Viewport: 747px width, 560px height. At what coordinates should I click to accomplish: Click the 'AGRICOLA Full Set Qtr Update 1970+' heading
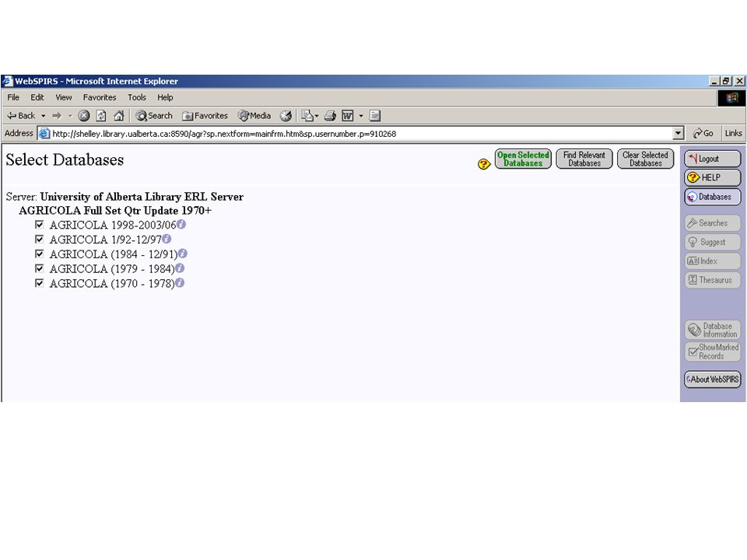click(x=115, y=211)
